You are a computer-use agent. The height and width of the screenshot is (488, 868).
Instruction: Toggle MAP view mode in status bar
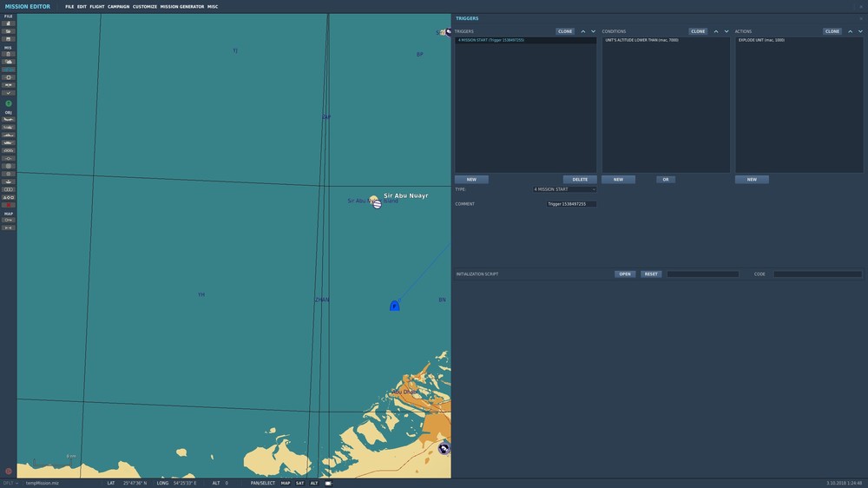[286, 483]
